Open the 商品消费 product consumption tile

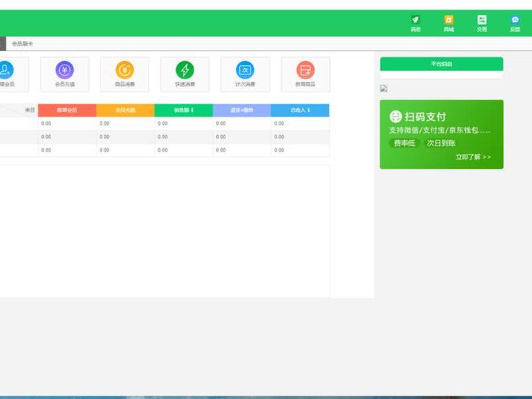coord(124,74)
